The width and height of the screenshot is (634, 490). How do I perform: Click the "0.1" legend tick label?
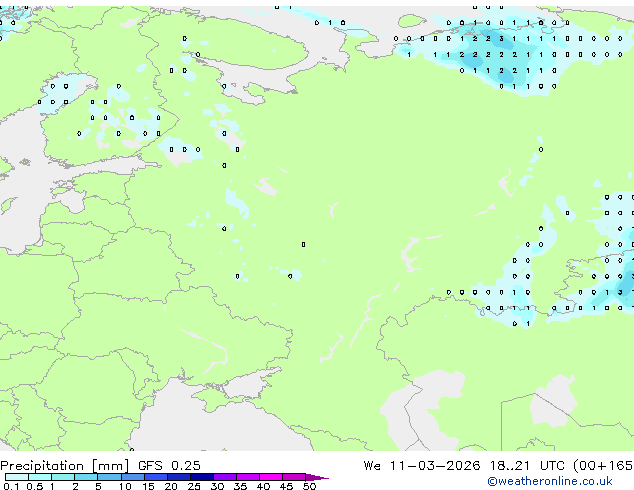point(9,487)
